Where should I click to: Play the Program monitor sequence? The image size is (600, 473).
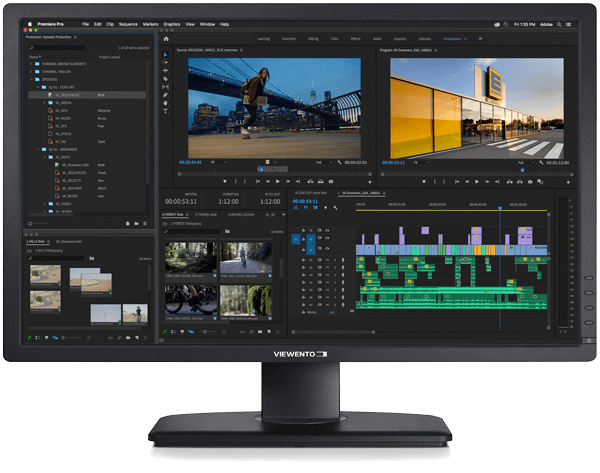coord(477,182)
